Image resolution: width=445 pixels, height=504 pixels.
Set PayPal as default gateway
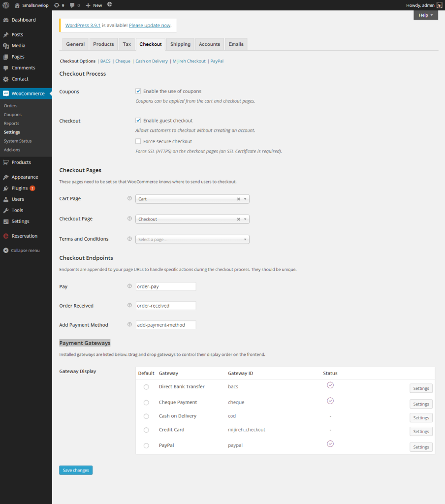tap(146, 446)
